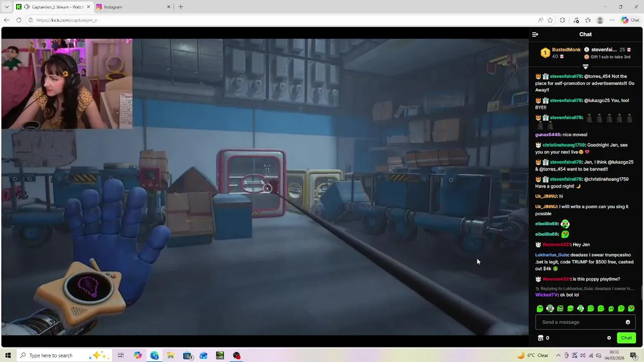
Task: Open the Copilot Chat button in the browser toolbar
Action: (630, 20)
